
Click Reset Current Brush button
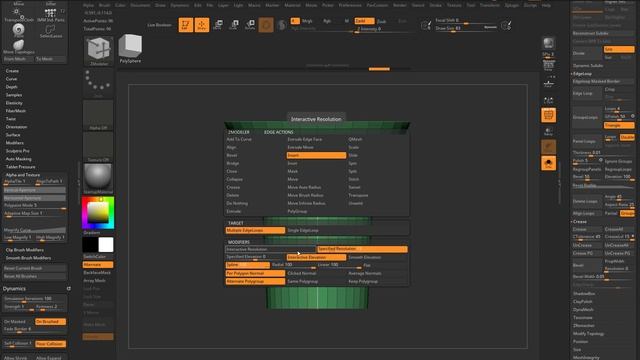pos(35,269)
